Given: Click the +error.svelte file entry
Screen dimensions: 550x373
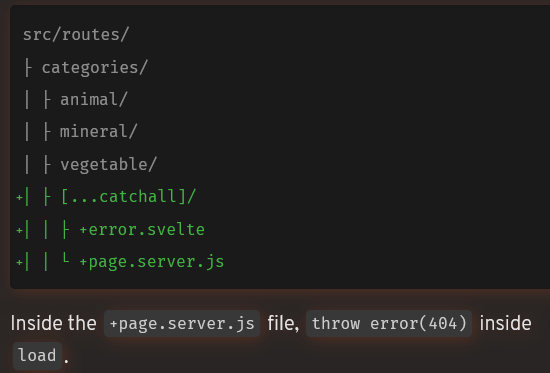Looking at the screenshot, I should (x=142, y=230).
